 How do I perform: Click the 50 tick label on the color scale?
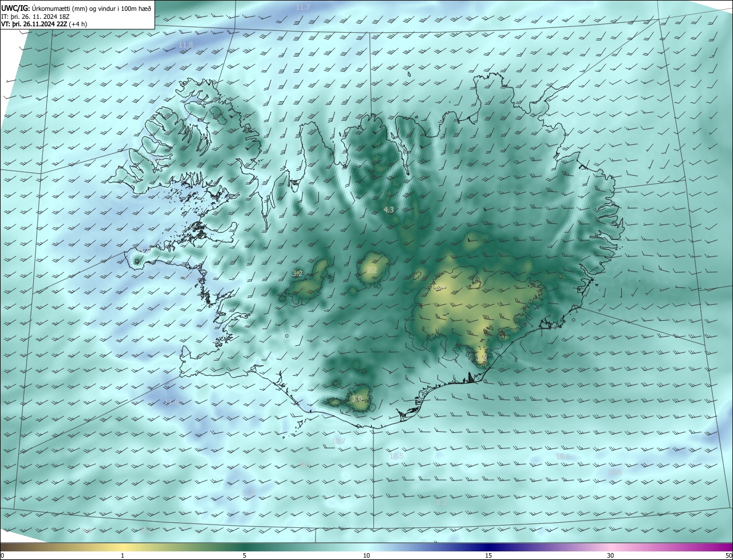pos(728,555)
